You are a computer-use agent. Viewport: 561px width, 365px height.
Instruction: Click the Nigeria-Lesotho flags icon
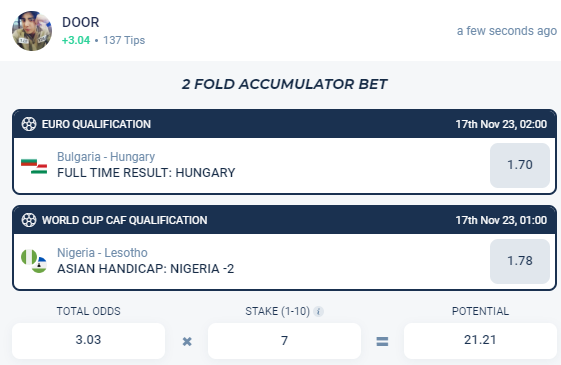pos(34,261)
